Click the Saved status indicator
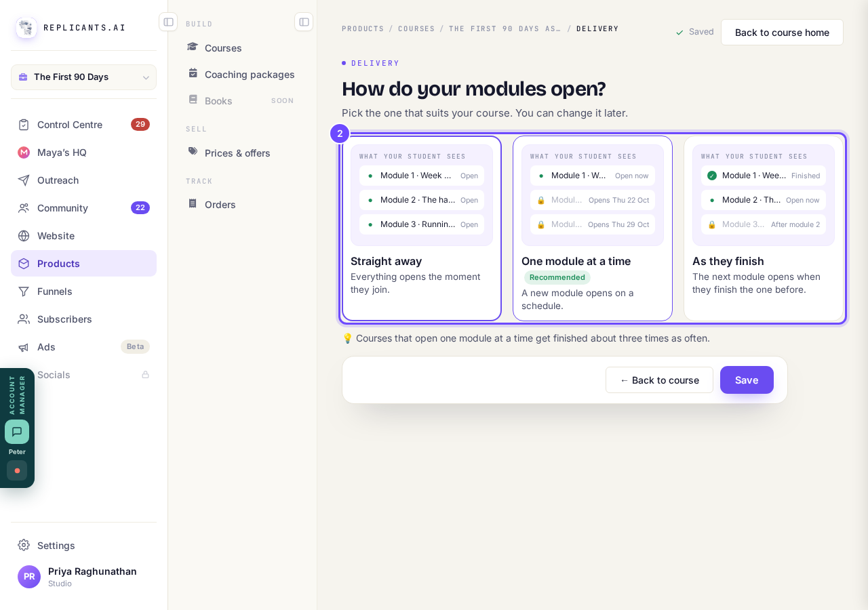 click(694, 32)
